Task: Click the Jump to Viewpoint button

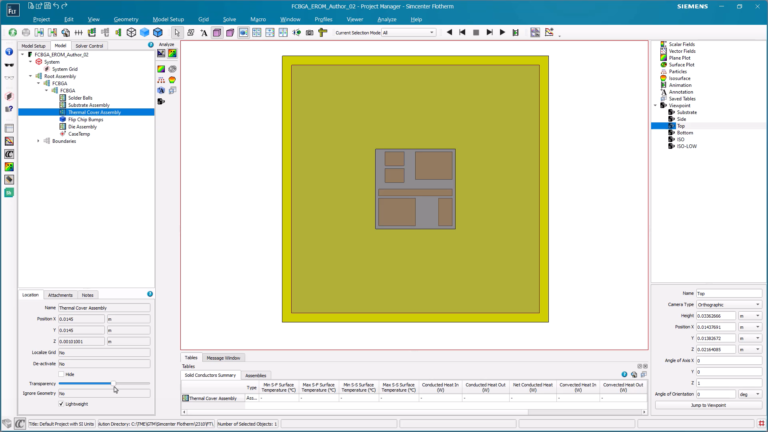Action: 708,405
